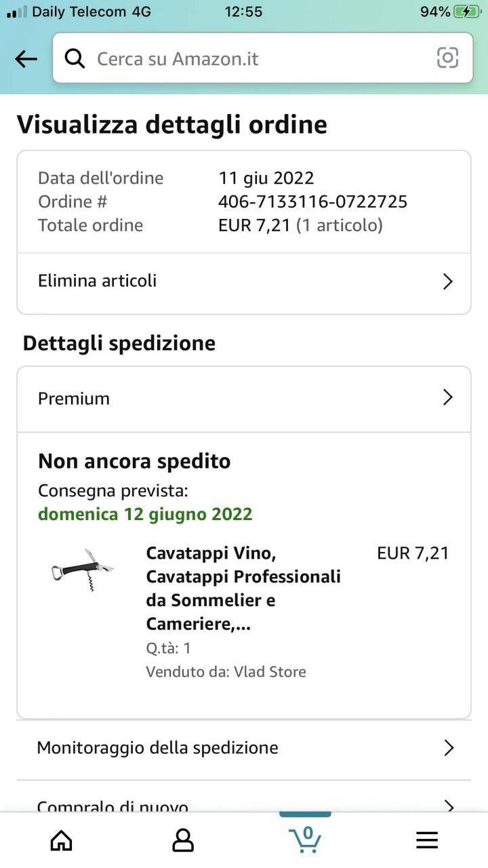The image size is (488, 868).
Task: Expand Compralo di nuovo chevron
Action: click(448, 806)
